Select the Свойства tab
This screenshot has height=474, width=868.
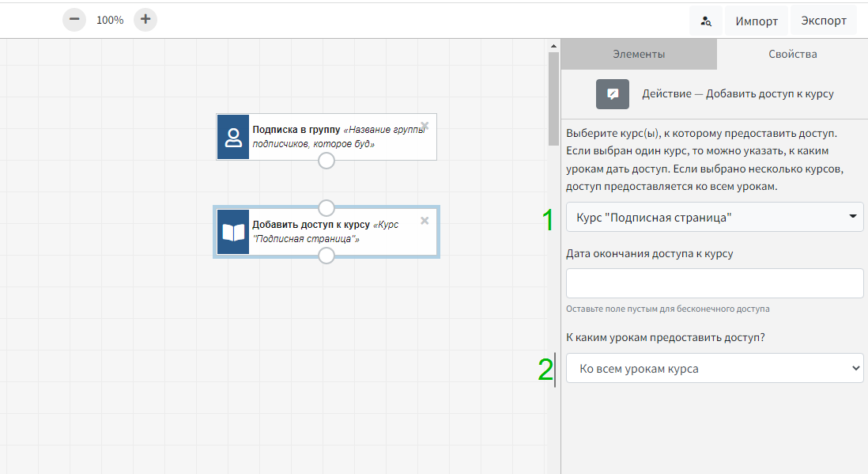tap(792, 55)
